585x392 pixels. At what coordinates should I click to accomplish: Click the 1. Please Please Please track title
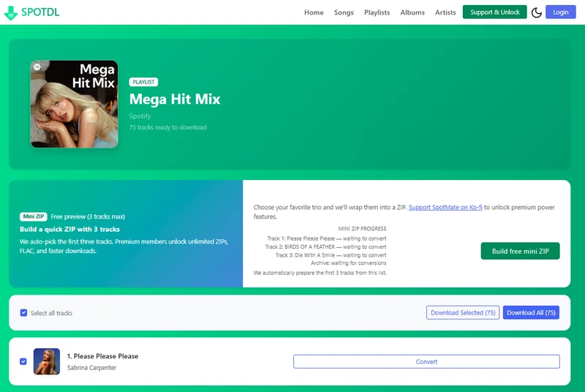(x=102, y=356)
